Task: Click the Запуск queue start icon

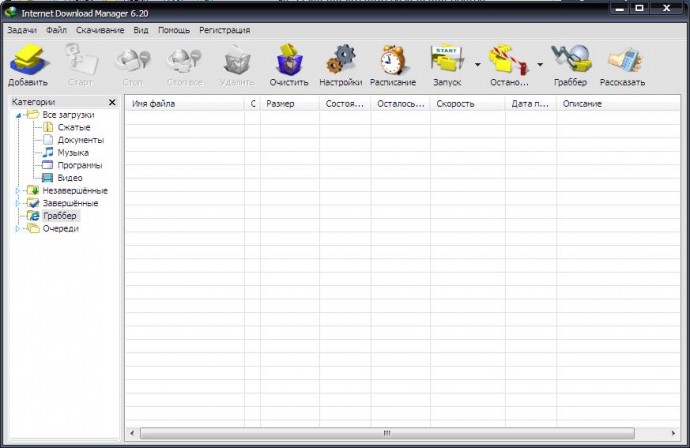Action: click(x=447, y=59)
